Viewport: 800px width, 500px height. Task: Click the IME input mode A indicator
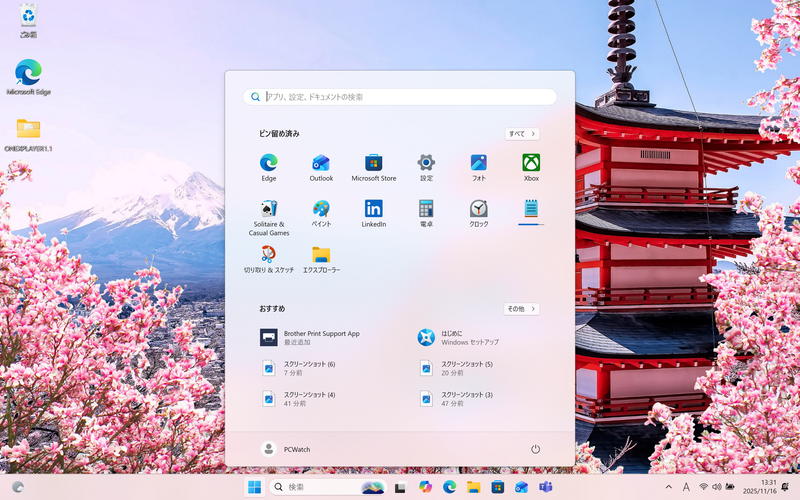[686, 487]
